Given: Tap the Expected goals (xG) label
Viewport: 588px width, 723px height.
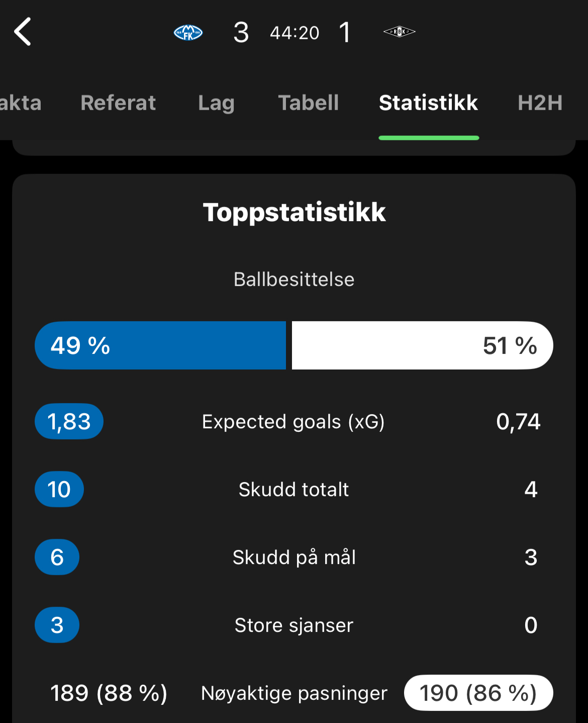Looking at the screenshot, I should tap(293, 422).
